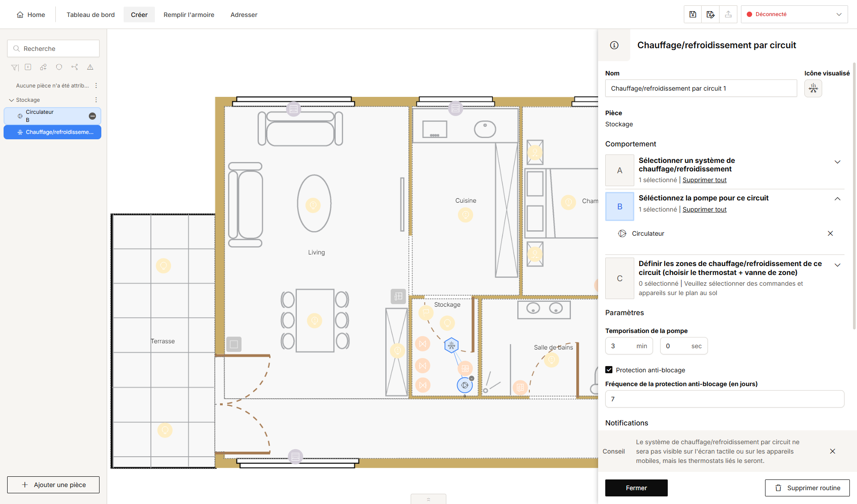Click the filter funnel icon in sidebar
857x504 pixels.
tap(15, 67)
